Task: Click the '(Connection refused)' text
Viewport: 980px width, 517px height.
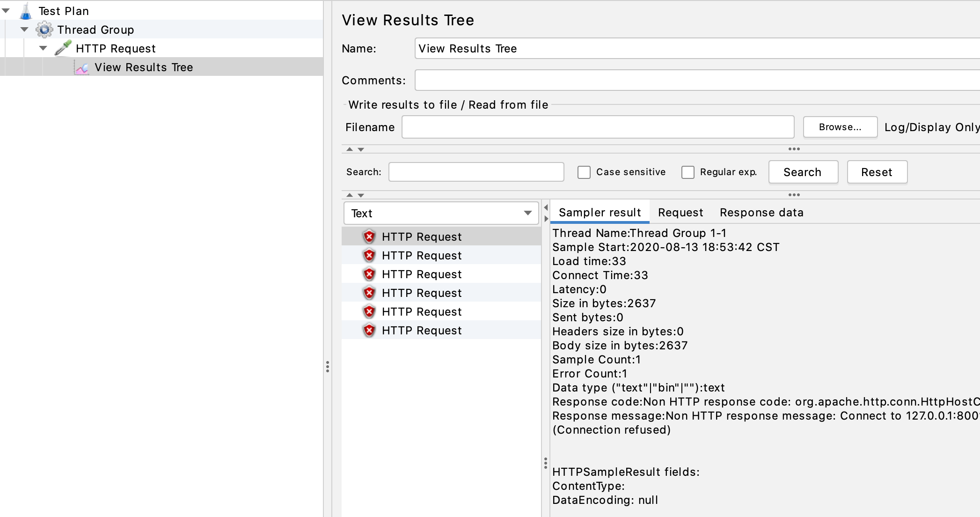Action: (x=611, y=430)
